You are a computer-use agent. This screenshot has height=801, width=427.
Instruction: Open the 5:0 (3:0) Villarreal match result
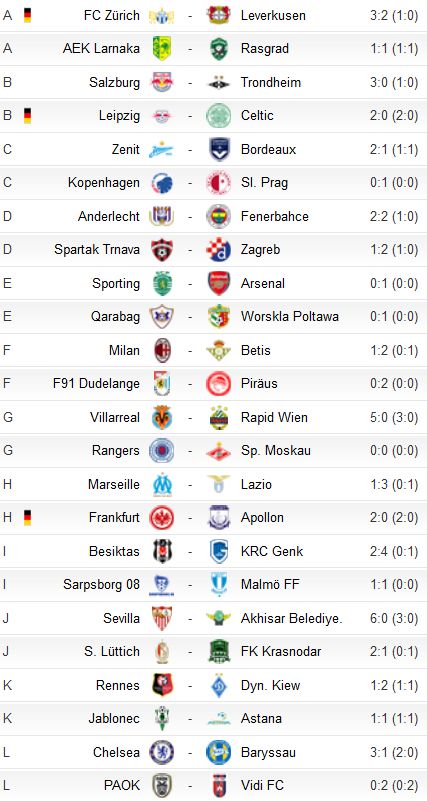[x=394, y=417]
